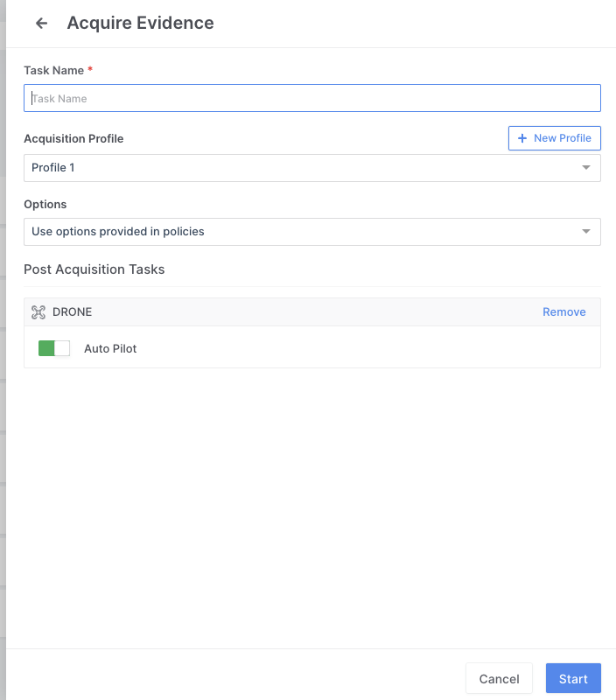Click the Post Acquisition Tasks section label
The width and height of the screenshot is (616, 700).
tap(94, 269)
